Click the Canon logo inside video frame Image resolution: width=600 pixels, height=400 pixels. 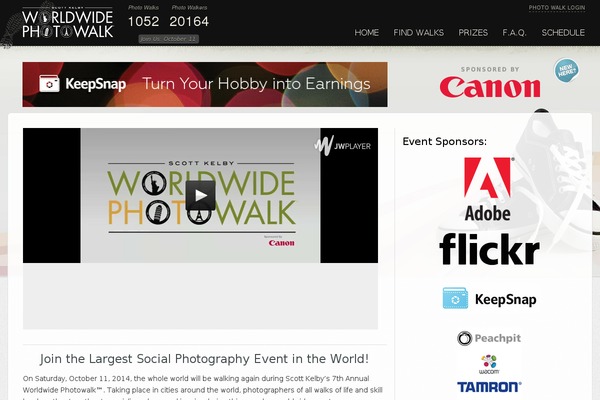pos(281,243)
